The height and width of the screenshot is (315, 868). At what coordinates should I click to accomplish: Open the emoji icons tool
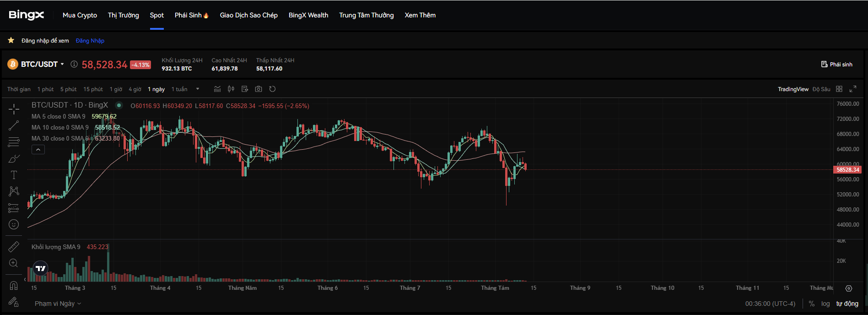14,224
